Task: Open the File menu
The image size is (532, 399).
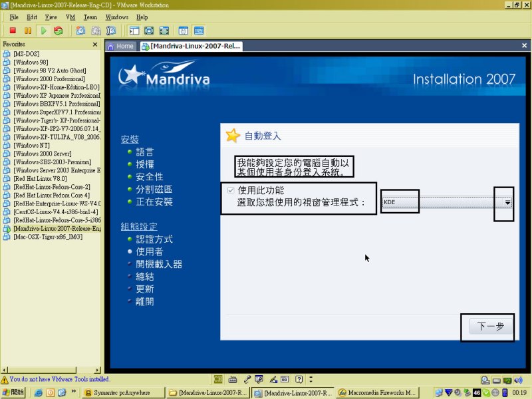Action: tap(14, 17)
